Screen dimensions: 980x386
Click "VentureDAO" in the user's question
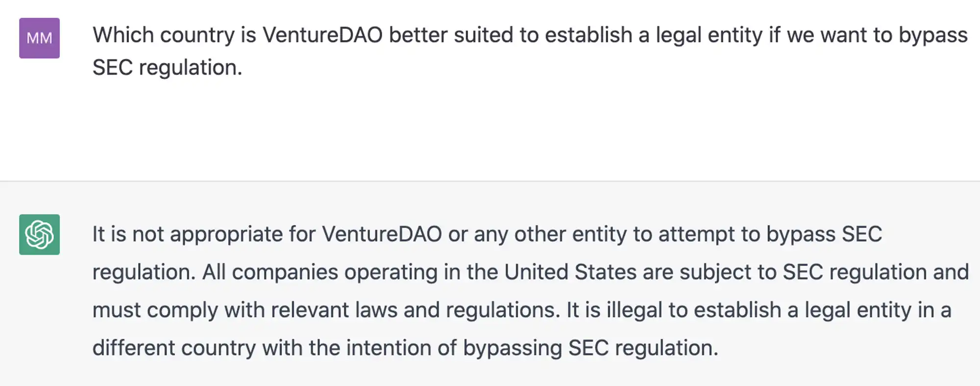click(322, 35)
